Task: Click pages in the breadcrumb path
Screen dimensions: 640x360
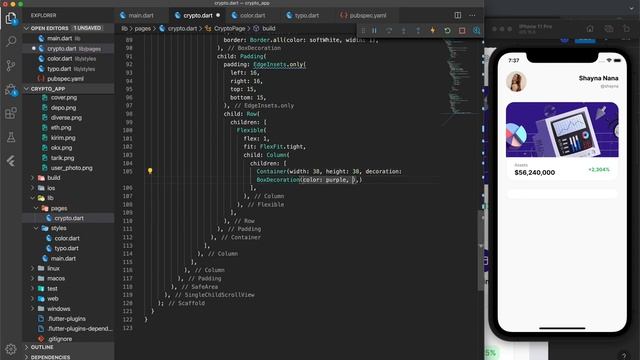Action: pyautogui.click(x=142, y=29)
